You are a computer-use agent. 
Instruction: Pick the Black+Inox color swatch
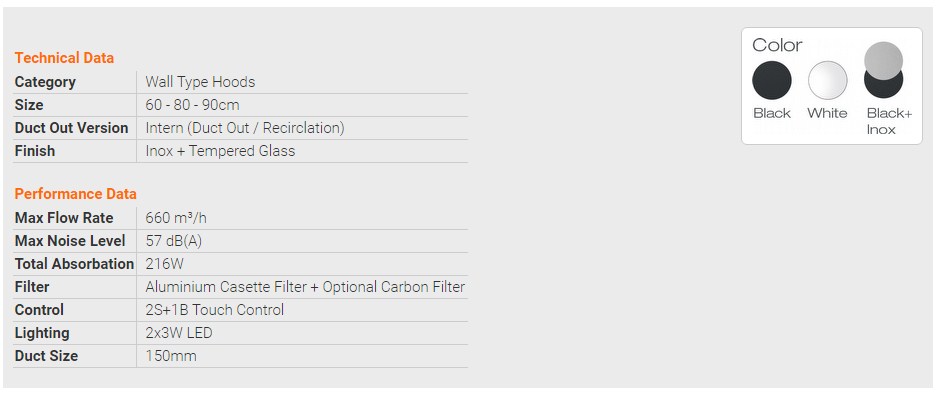click(x=884, y=70)
